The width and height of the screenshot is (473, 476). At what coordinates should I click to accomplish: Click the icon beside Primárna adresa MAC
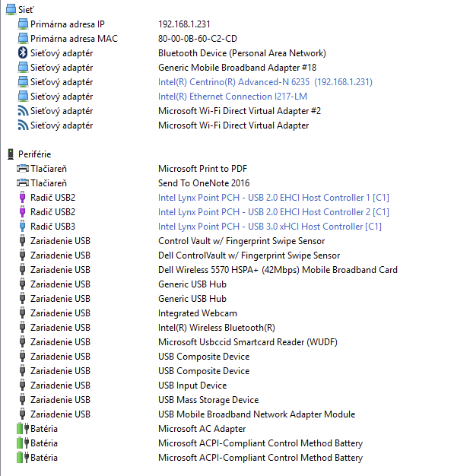(23, 39)
